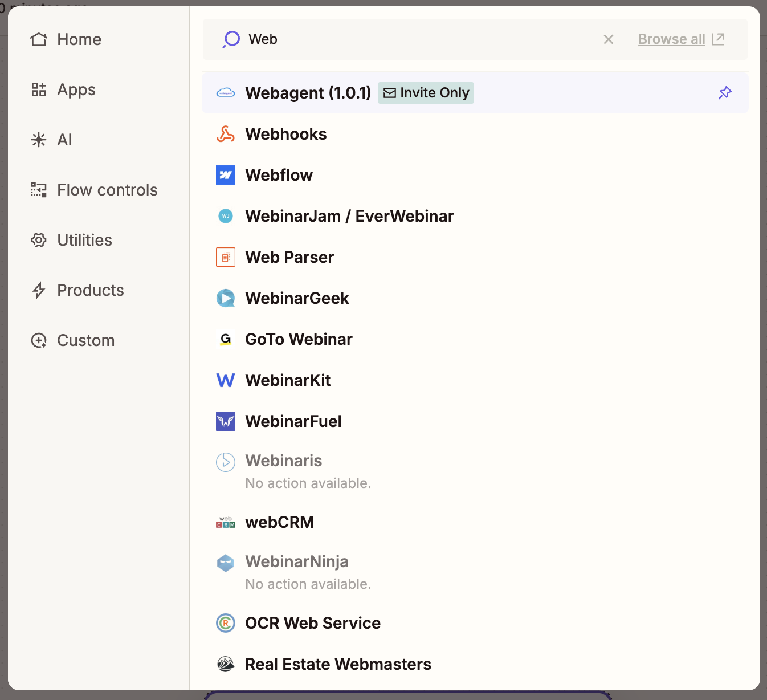Click the blue Webflow logo icon
This screenshot has width=767, height=700.
pyautogui.click(x=226, y=175)
